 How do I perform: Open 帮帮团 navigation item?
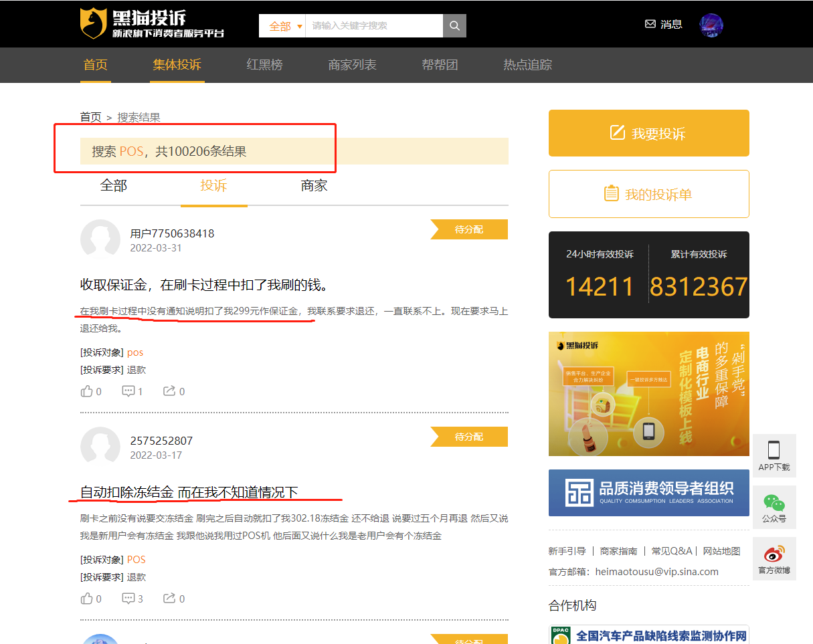click(440, 65)
